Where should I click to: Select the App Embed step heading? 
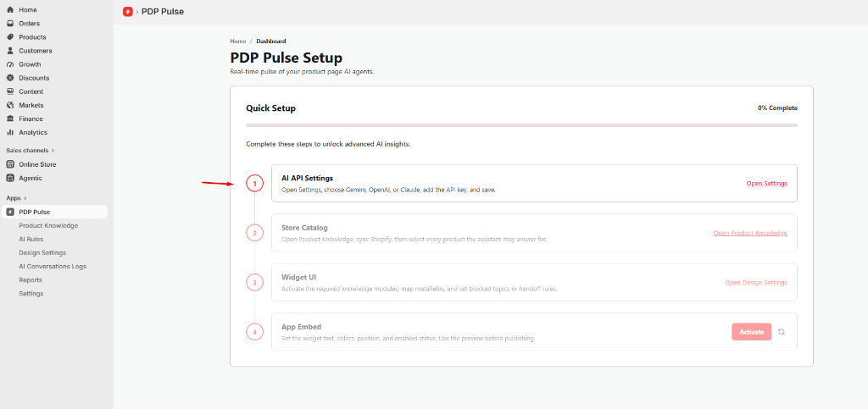pyautogui.click(x=301, y=327)
